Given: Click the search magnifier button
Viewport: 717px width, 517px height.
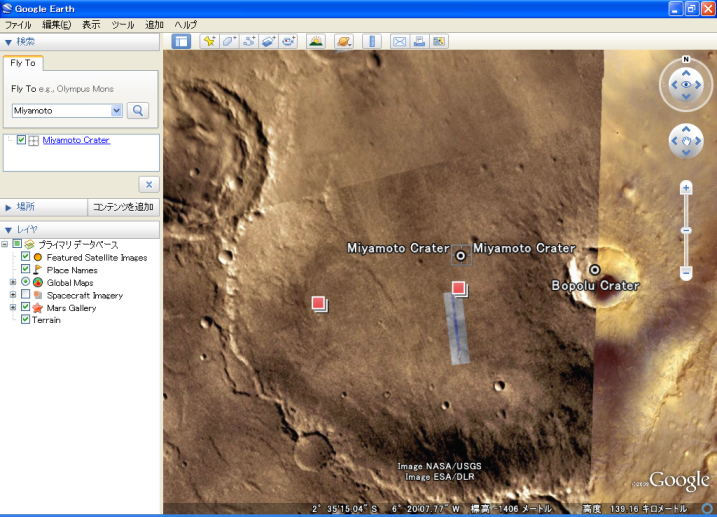Looking at the screenshot, I should pos(138,110).
